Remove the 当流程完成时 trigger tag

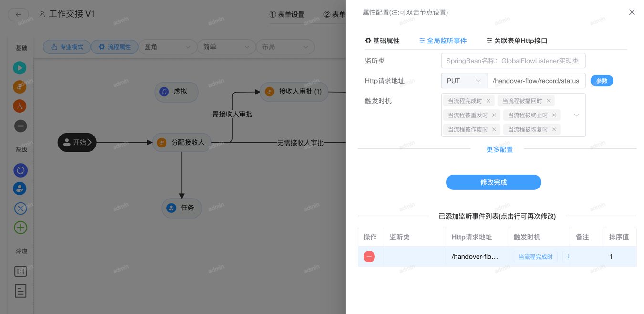(488, 101)
